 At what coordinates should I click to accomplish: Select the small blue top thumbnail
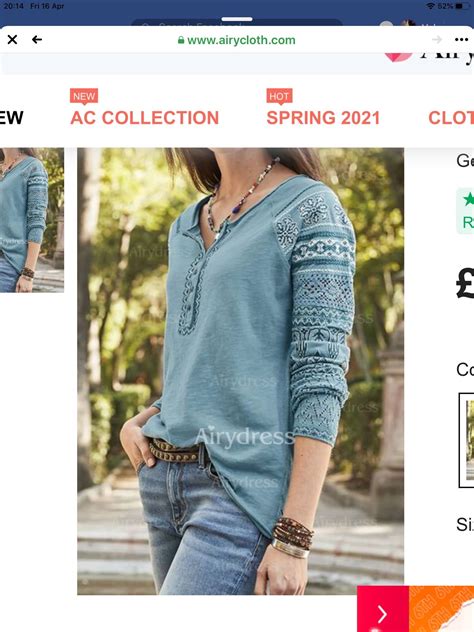(32, 220)
